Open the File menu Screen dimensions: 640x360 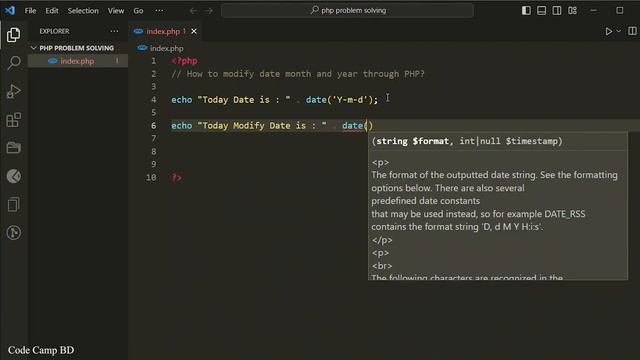click(x=31, y=11)
